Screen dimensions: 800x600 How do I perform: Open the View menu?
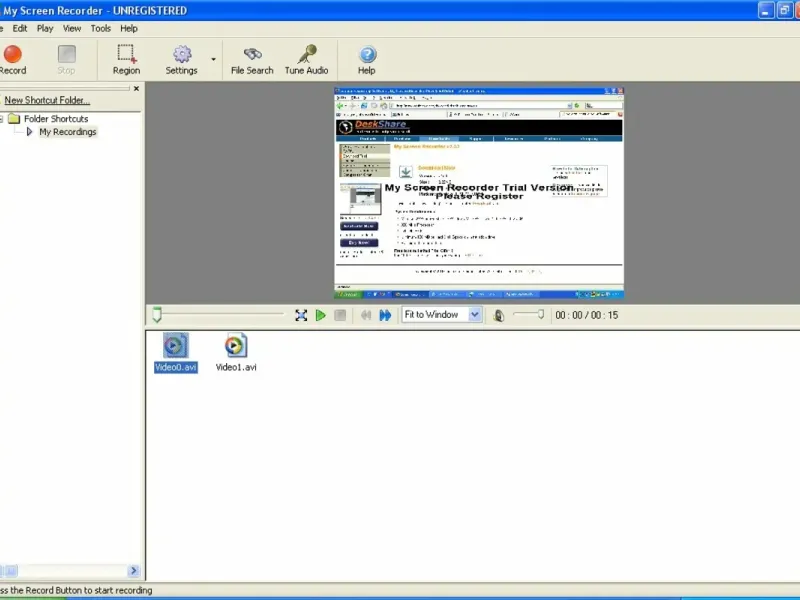tap(72, 29)
